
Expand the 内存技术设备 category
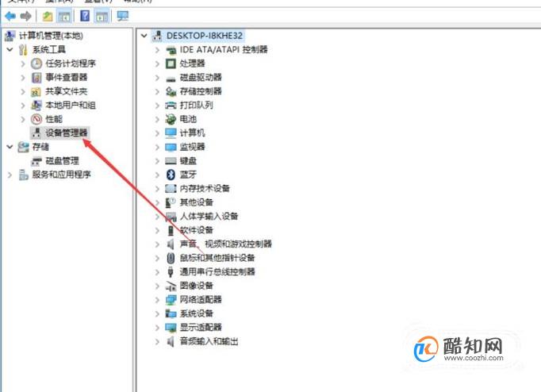[x=157, y=188]
